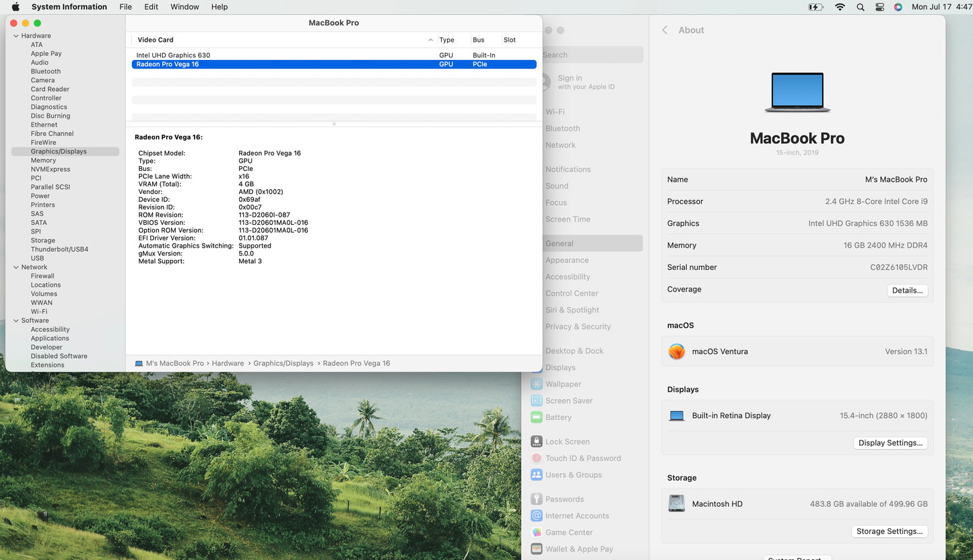Select NVMExpress in Hardware tree

tap(50, 169)
